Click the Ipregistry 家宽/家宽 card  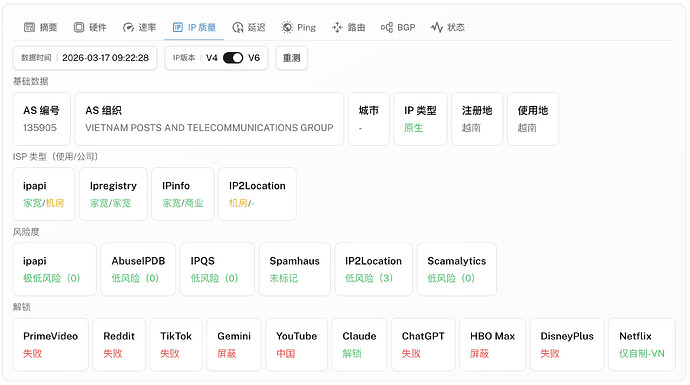[113, 194]
